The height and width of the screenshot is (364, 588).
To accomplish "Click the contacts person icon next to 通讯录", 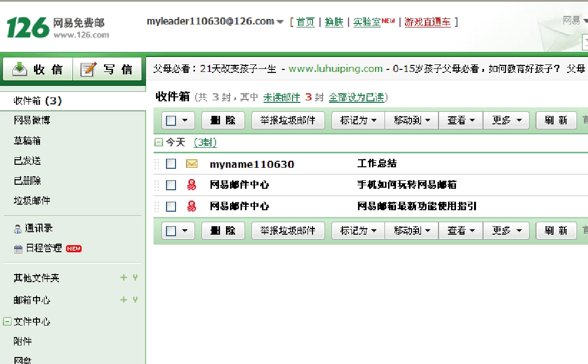I will coord(17,229).
